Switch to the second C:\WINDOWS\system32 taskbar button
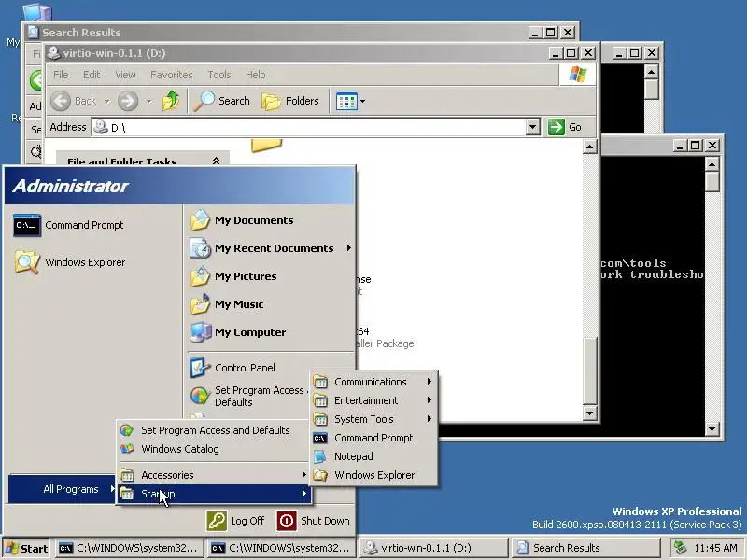The height and width of the screenshot is (560, 747). tap(282, 548)
